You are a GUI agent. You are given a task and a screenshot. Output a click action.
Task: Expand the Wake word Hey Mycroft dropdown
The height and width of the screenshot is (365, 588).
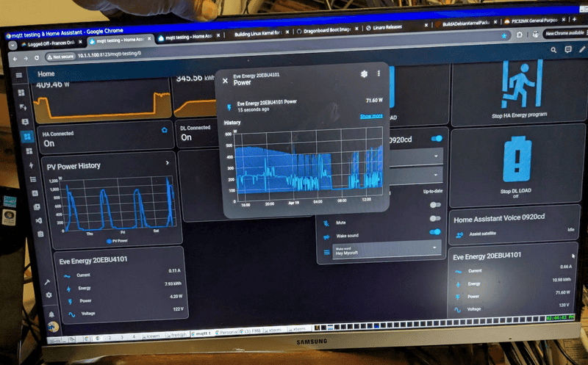point(387,250)
